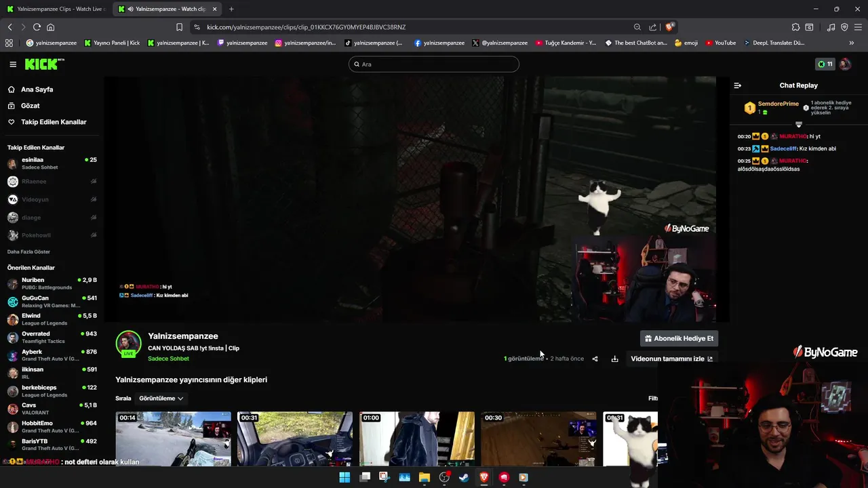Switch to the first Yalnizsempanzee Clips tab
This screenshot has height=488, width=868.
pyautogui.click(x=54, y=9)
